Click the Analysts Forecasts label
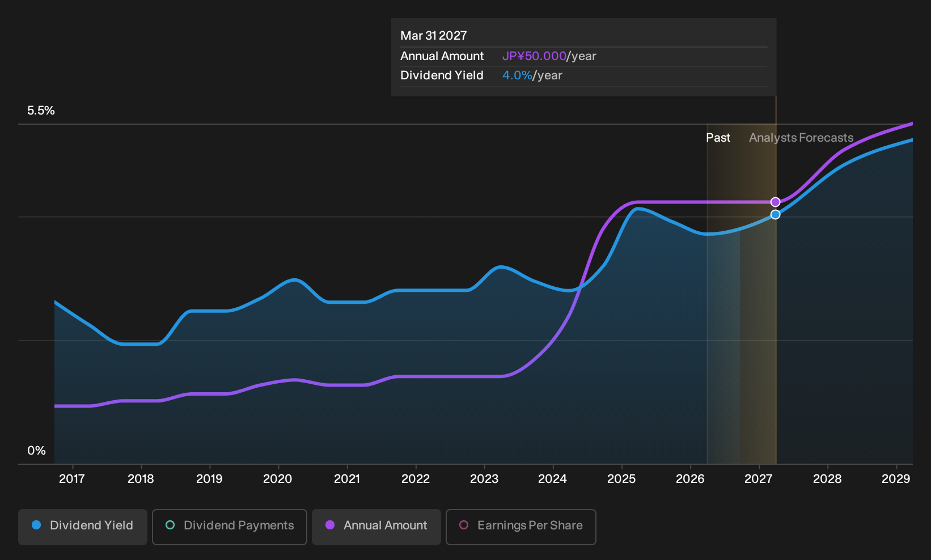 point(801,138)
